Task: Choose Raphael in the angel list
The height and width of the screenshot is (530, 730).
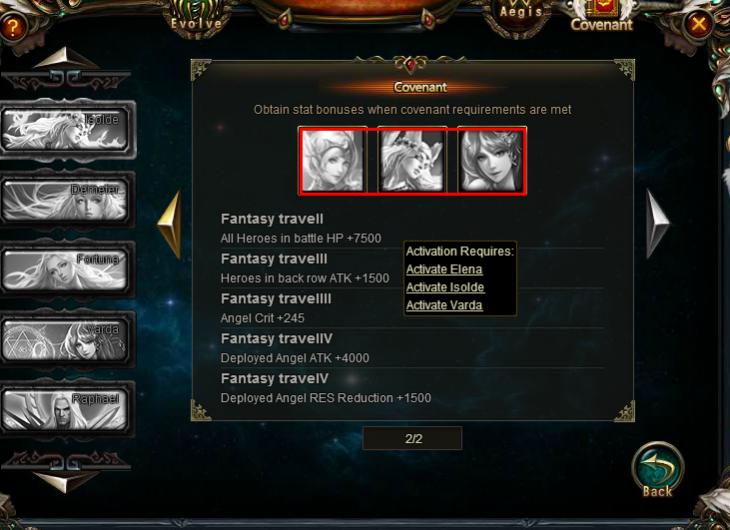Action: point(66,409)
